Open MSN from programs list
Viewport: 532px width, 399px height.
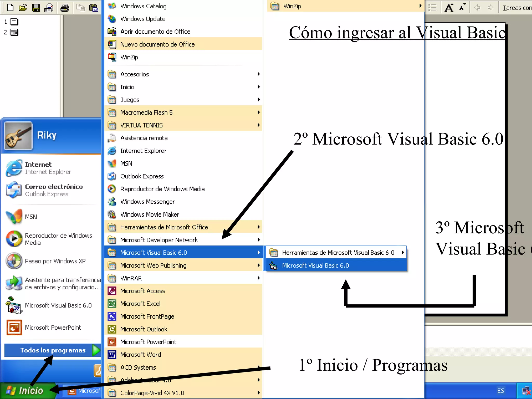[x=183, y=163]
